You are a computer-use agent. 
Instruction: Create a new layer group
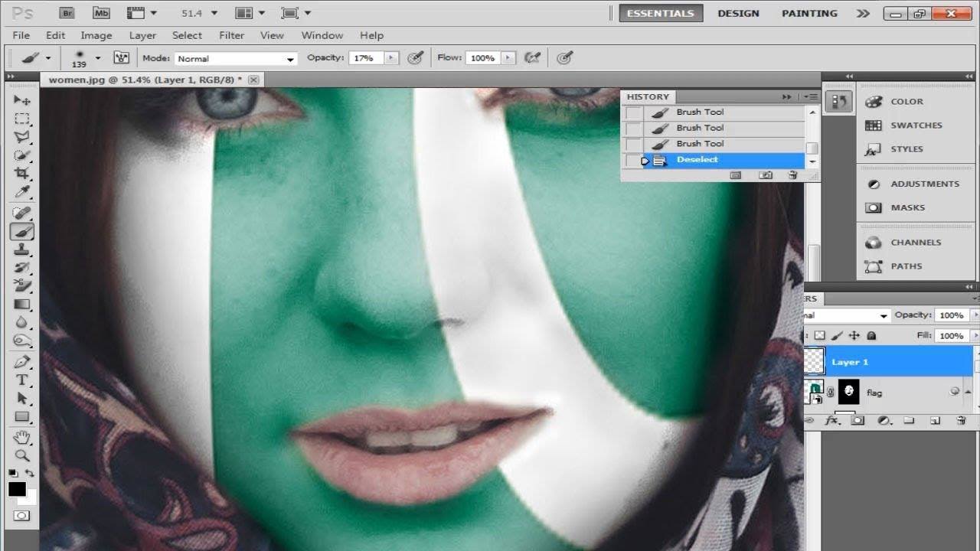909,421
